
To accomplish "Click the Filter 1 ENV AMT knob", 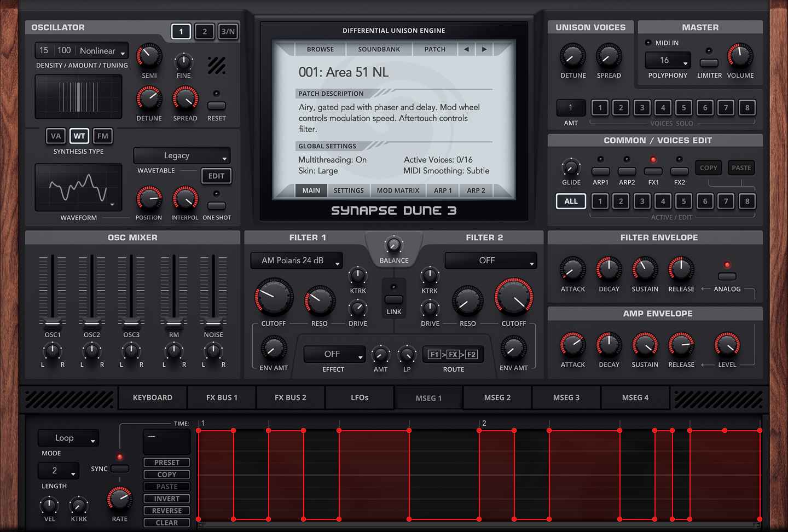I will 274,348.
